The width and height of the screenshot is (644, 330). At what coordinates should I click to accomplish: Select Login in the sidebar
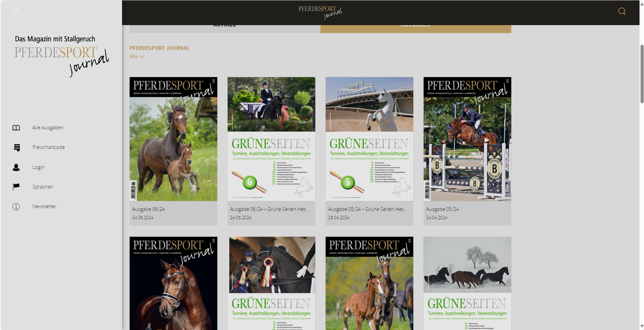tap(39, 167)
